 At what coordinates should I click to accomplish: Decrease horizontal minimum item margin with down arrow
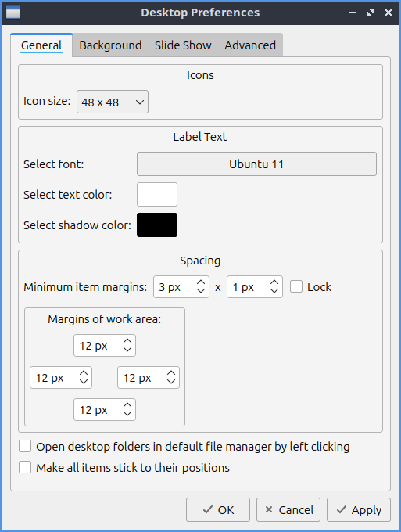[x=201, y=291]
